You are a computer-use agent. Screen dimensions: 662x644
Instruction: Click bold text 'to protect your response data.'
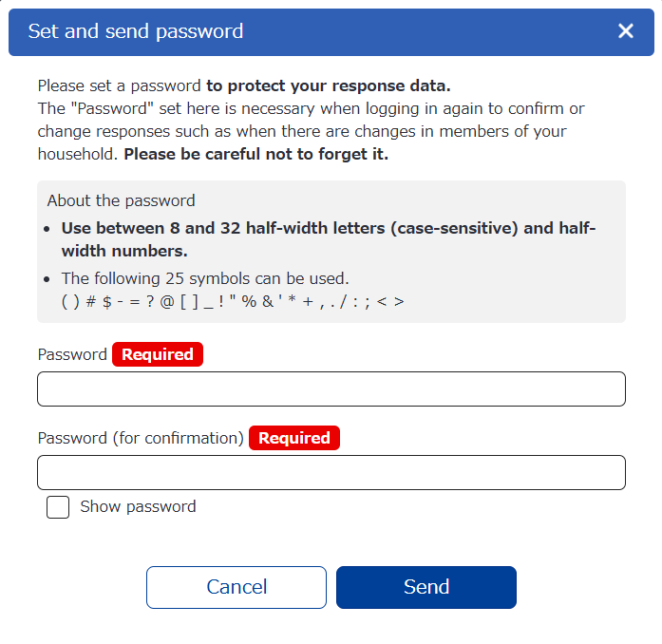tap(329, 86)
